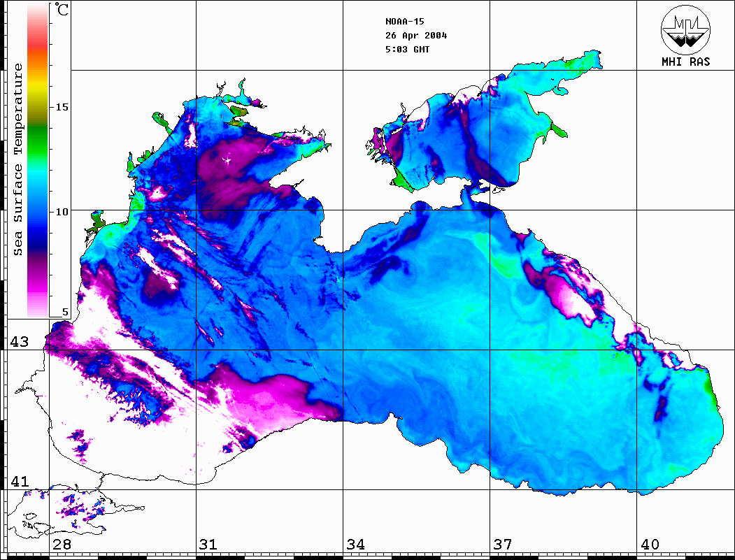Click the '26 Apr 2004' date text

(x=416, y=36)
